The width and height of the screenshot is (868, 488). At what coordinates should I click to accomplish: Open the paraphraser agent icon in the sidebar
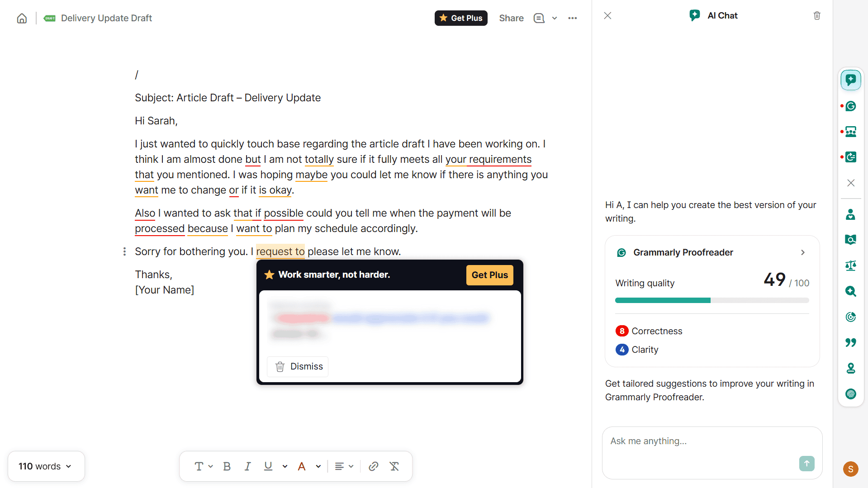[x=851, y=157]
